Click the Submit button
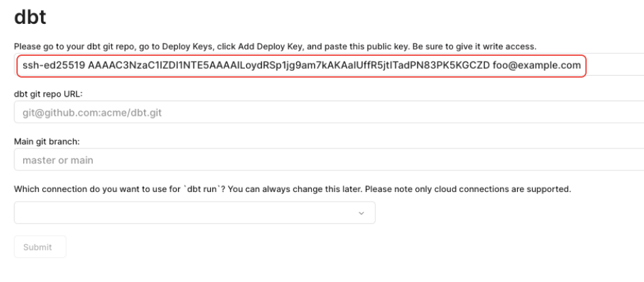Viewport: 644px width, 282px height. click(x=40, y=247)
